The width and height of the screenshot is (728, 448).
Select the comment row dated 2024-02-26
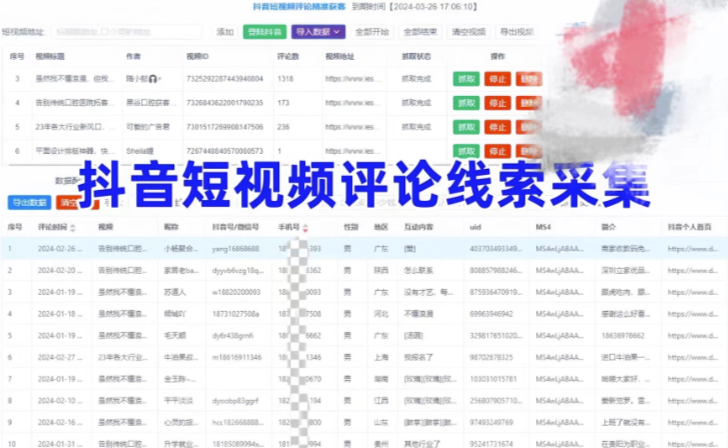click(364, 249)
